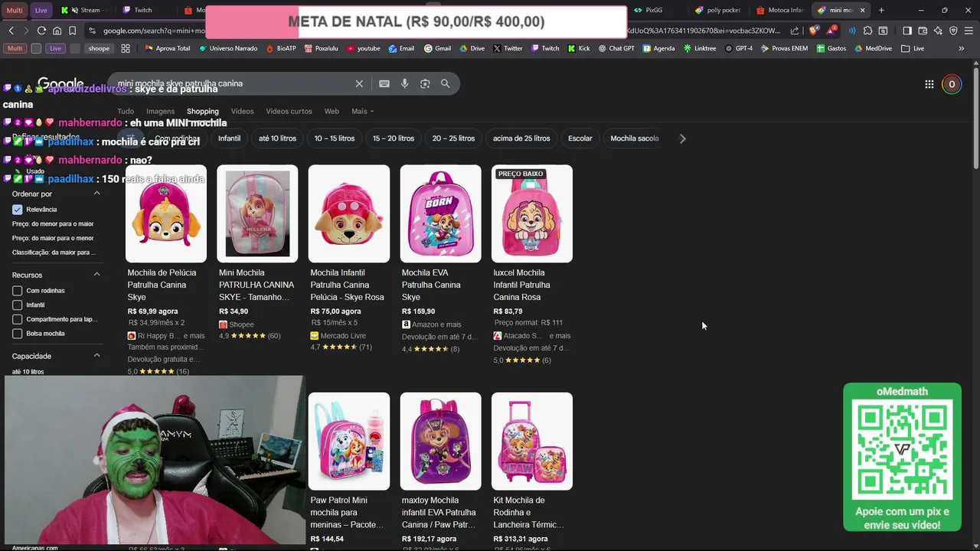This screenshot has height=551, width=980.
Task: Check the Infantil filter checkbox in Recursos
Action: tap(17, 305)
